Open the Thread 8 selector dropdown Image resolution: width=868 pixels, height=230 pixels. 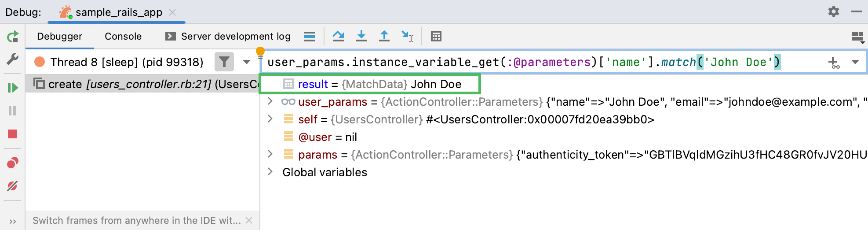click(247, 62)
